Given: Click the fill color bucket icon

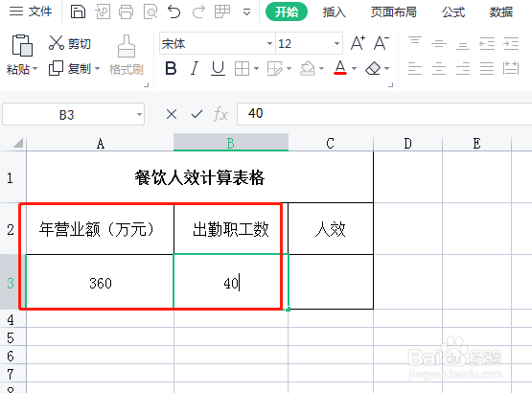Looking at the screenshot, I should click(x=308, y=69).
